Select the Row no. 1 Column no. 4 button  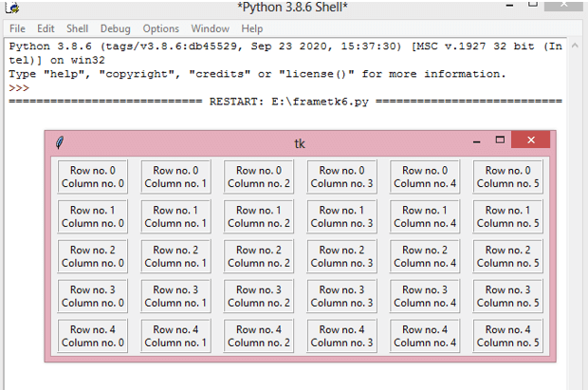pos(425,216)
